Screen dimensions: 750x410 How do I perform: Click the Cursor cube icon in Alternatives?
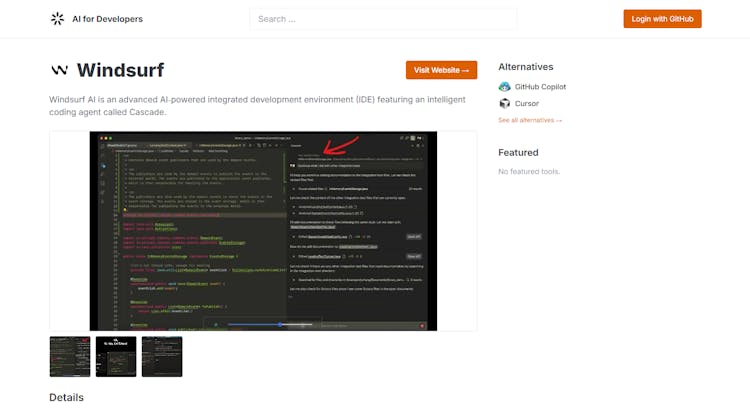[x=505, y=103]
